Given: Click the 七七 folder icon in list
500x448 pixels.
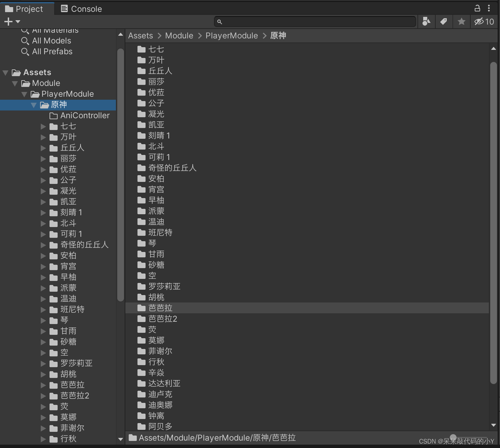Looking at the screenshot, I should tap(142, 50).
